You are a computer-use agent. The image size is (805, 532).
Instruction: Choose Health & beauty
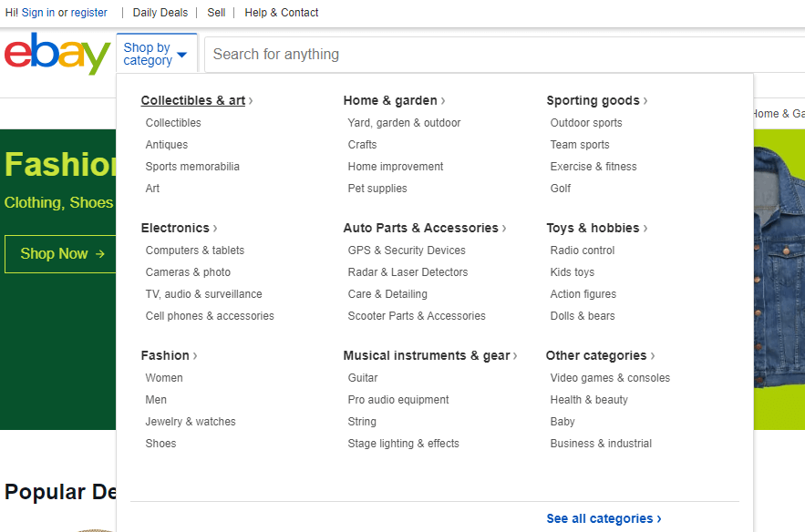(x=589, y=400)
